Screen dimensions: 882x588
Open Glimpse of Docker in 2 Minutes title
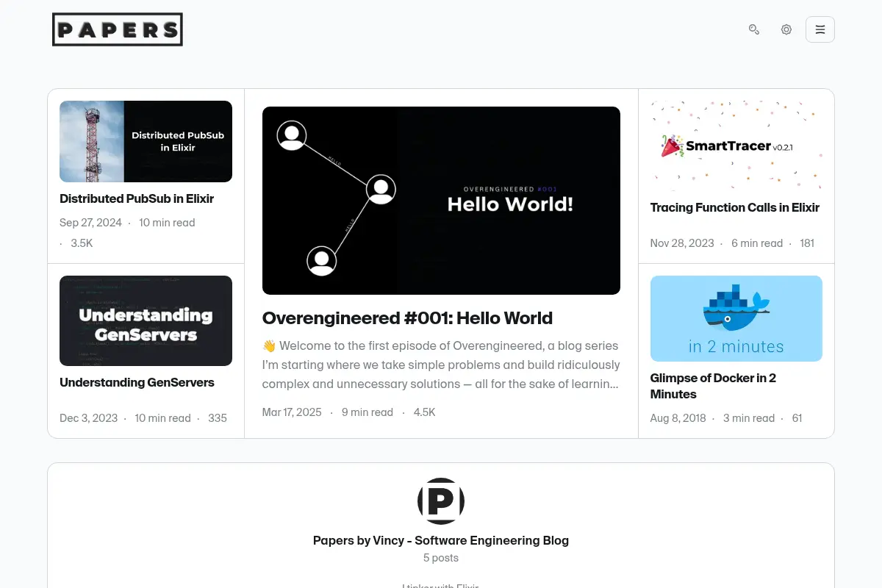pyautogui.click(x=713, y=386)
